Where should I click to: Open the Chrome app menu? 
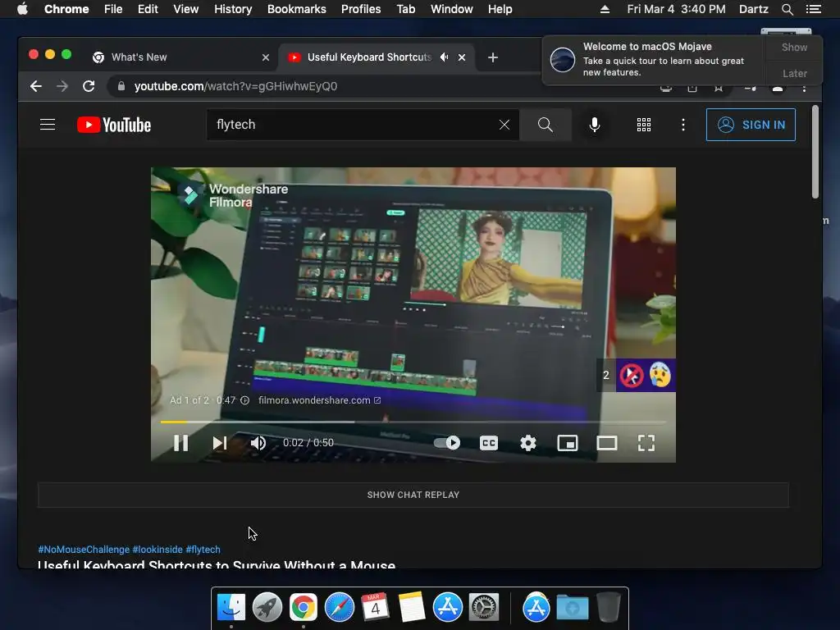tap(66, 9)
